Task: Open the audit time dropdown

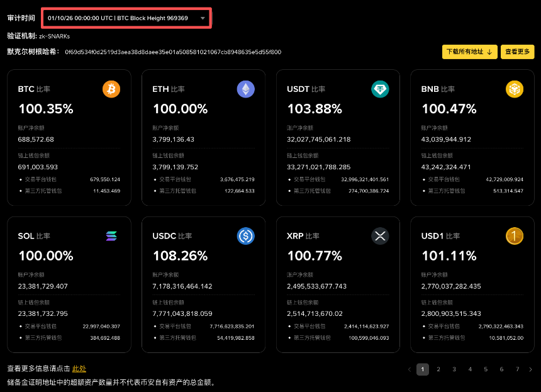Action: pos(126,18)
